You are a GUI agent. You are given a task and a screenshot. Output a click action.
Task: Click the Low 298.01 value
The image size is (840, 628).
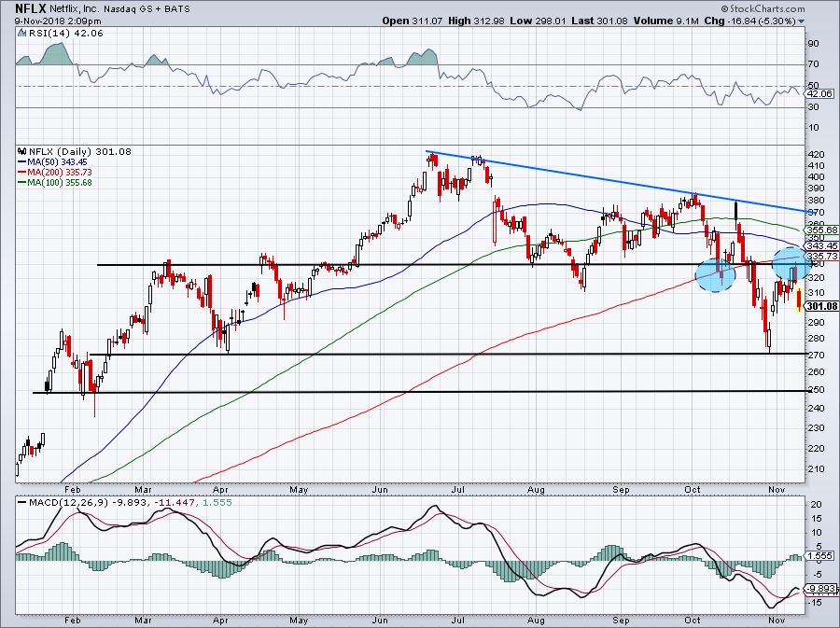(x=539, y=21)
